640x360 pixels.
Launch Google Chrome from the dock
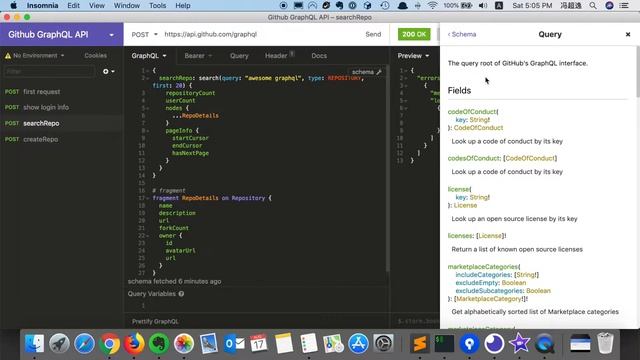point(109,343)
